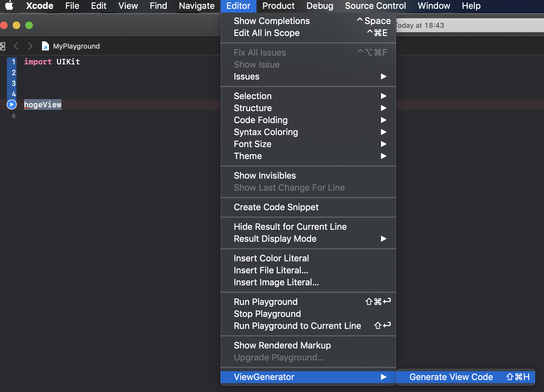Open the Source Control menu
The height and width of the screenshot is (392, 544).
tap(375, 6)
